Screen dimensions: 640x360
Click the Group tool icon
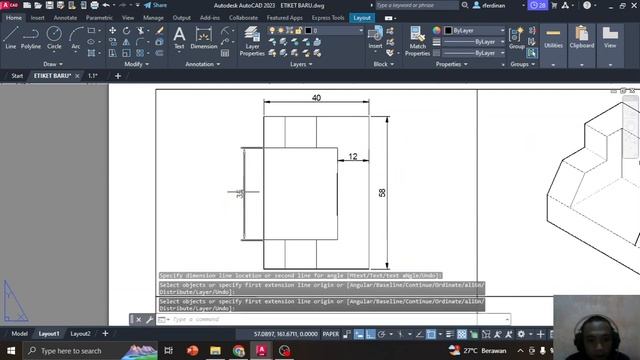pos(517,38)
